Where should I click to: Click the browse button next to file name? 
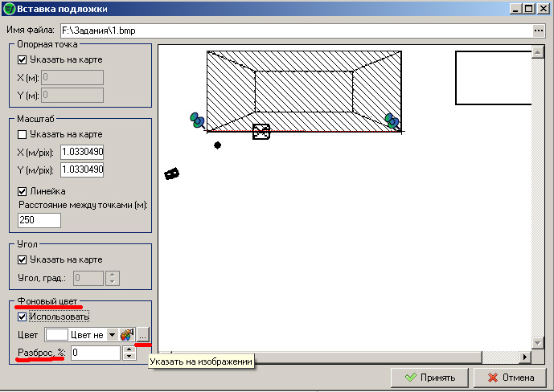click(539, 31)
